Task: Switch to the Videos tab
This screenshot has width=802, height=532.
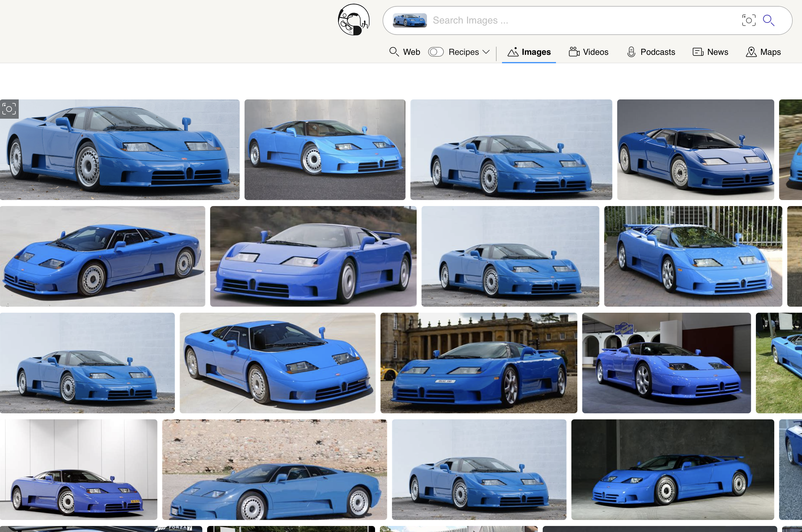Action: click(589, 52)
